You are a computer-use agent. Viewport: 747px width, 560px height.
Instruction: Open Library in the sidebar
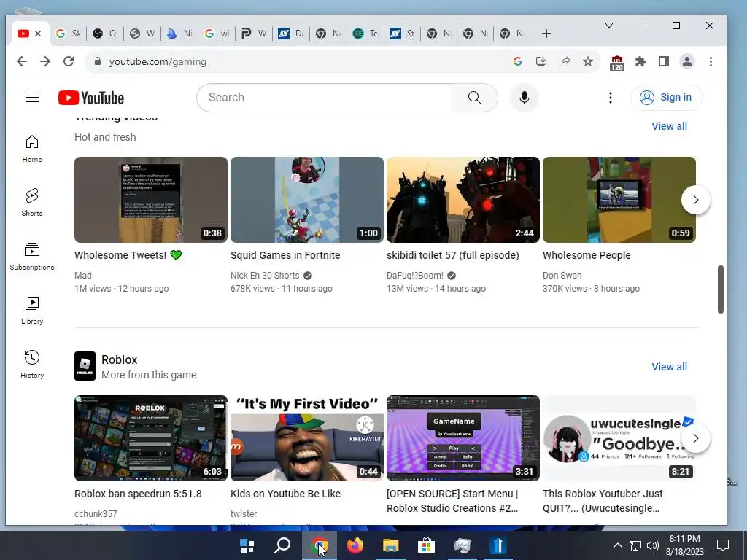coord(32,311)
